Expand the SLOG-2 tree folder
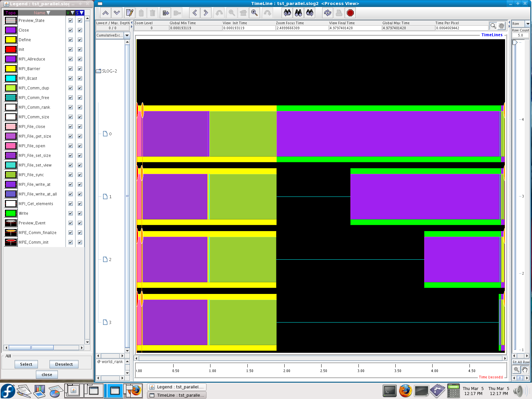 (99, 71)
